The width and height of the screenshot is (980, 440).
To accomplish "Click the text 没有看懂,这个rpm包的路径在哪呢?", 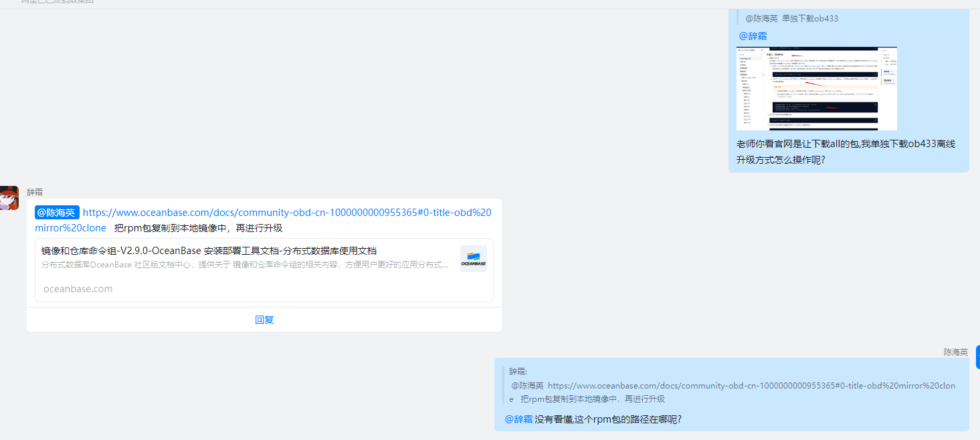I will (608, 419).
